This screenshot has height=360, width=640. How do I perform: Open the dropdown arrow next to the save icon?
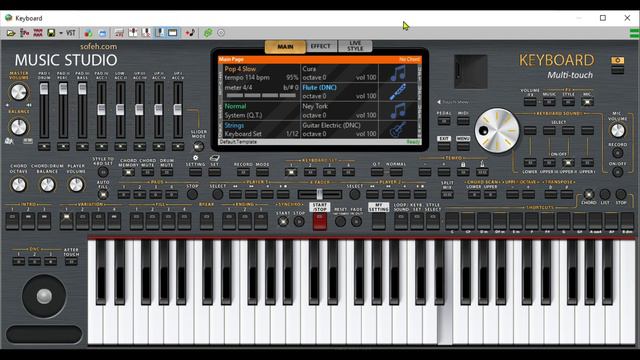tap(61, 33)
